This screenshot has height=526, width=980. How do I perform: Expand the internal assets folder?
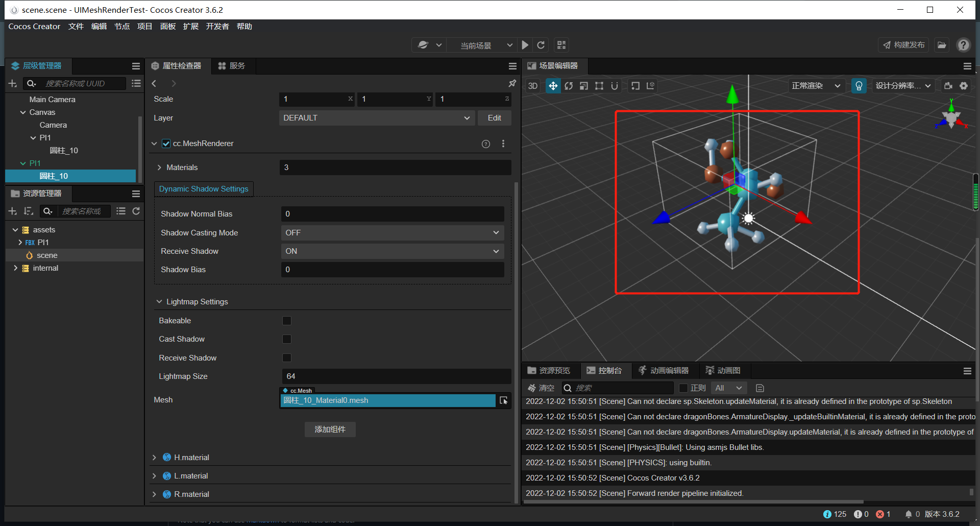tap(15, 268)
